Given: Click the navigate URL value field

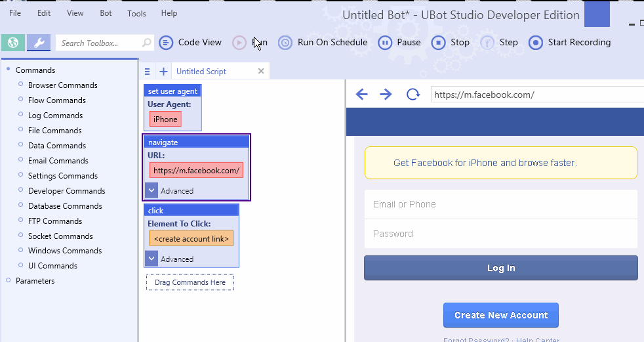Looking at the screenshot, I should [196, 170].
